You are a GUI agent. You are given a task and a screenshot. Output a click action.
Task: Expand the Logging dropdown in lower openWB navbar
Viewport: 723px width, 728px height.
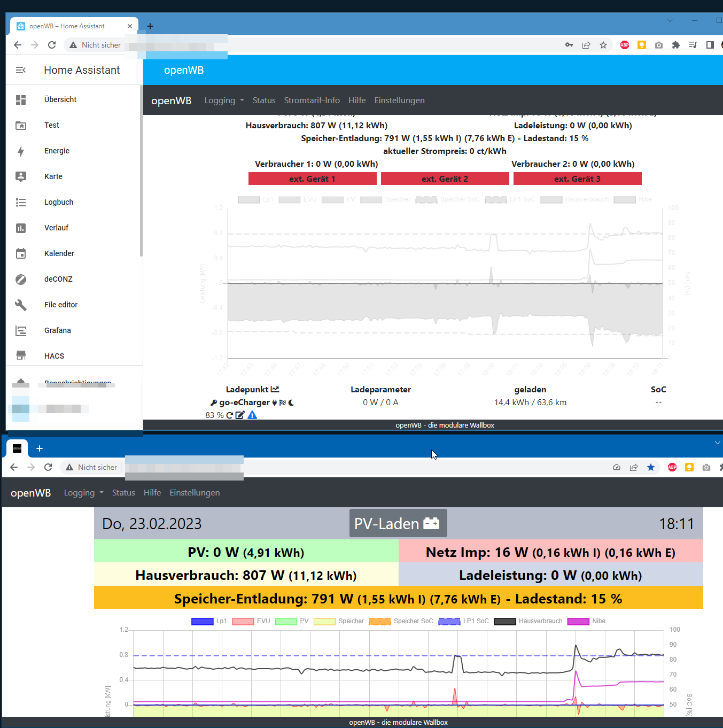(83, 493)
